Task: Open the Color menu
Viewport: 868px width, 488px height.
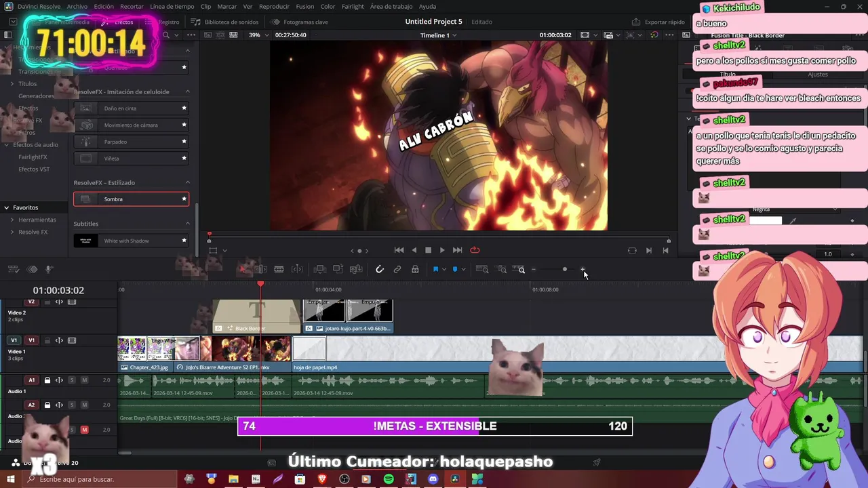Action: click(x=328, y=6)
